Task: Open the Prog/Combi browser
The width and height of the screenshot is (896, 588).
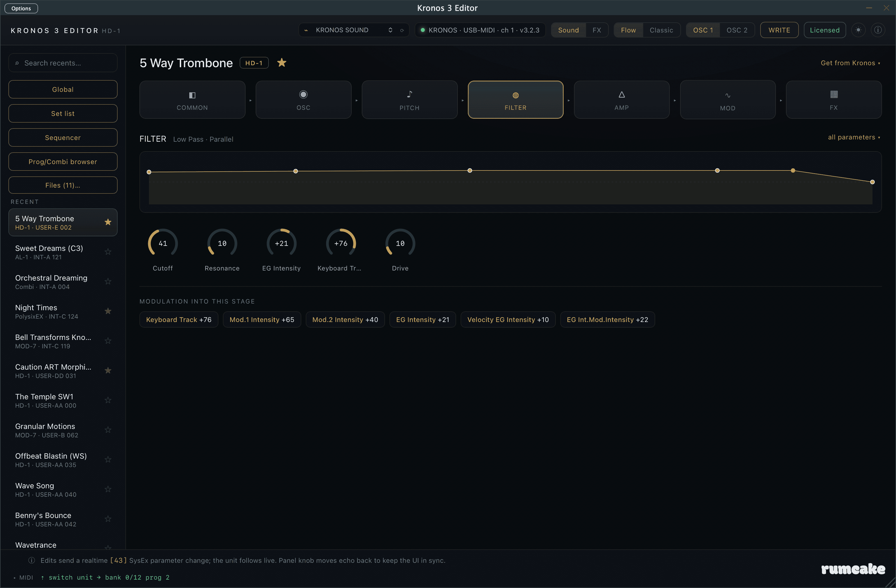Action: click(x=63, y=162)
